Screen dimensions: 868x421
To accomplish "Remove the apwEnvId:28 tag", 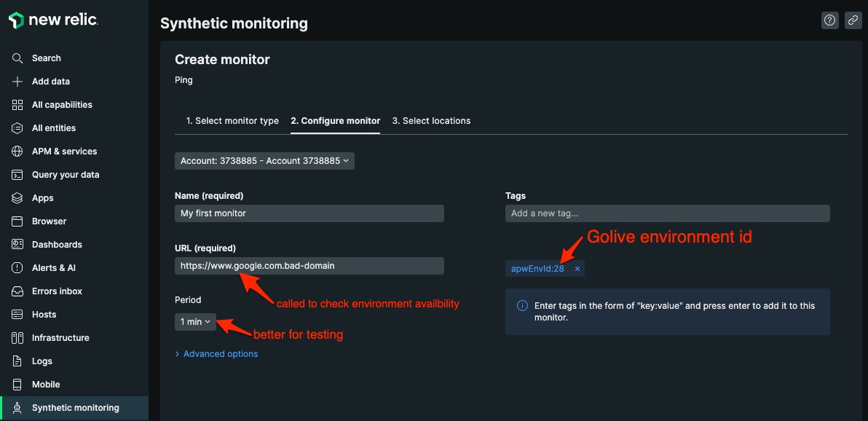I will coord(577,269).
